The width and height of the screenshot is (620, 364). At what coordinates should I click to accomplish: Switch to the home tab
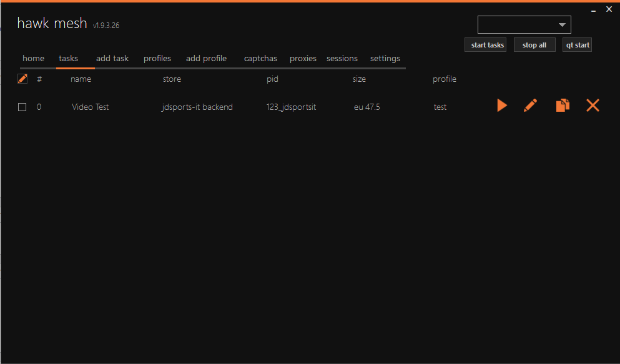coord(34,59)
